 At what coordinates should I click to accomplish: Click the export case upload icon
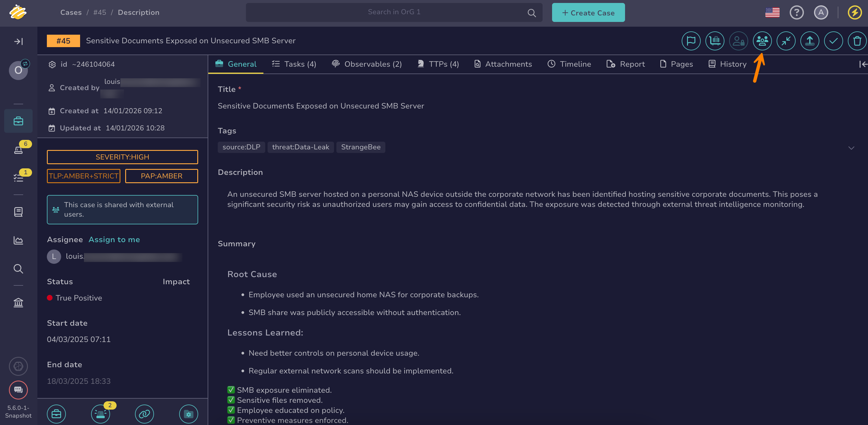click(809, 41)
